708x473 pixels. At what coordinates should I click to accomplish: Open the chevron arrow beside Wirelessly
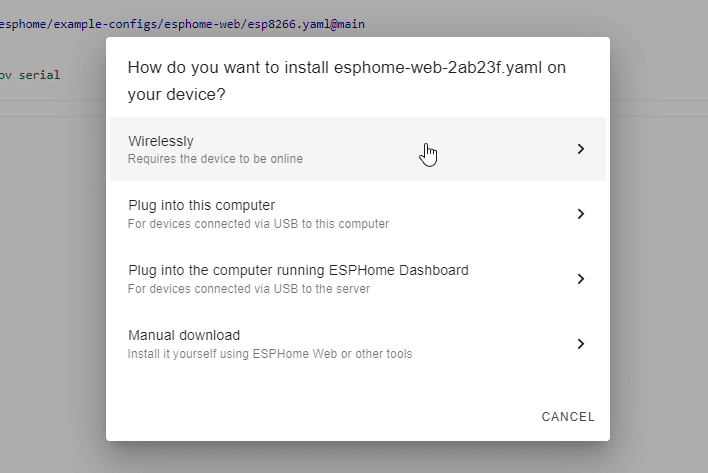pos(581,149)
